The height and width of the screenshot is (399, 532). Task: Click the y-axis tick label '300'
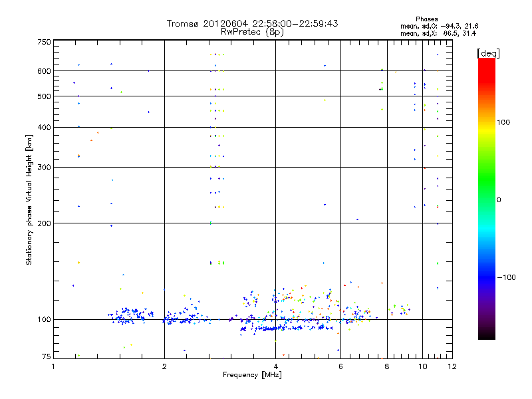[45, 168]
